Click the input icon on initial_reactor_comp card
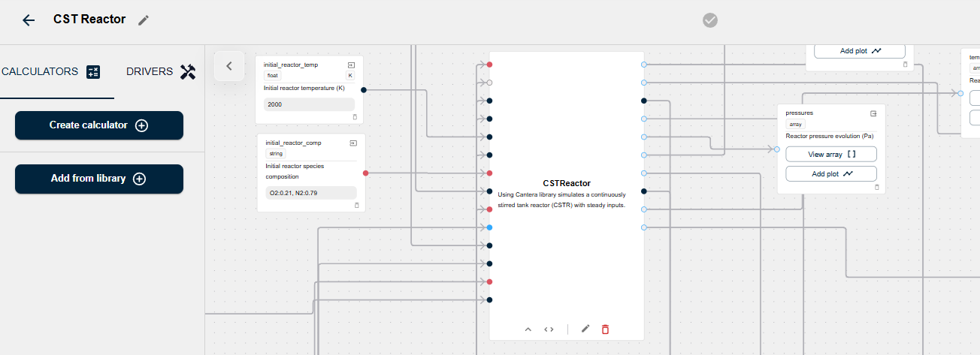This screenshot has width=980, height=355. click(x=353, y=143)
